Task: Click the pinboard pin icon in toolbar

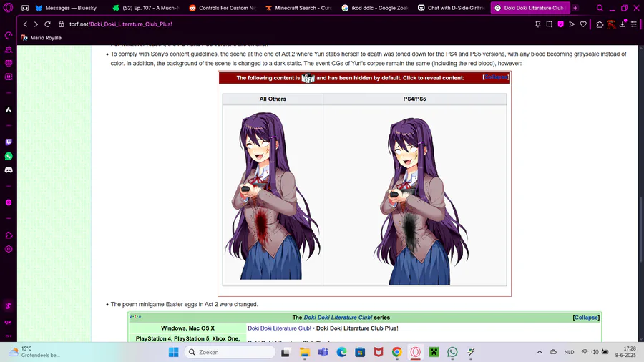Action: [x=537, y=24]
